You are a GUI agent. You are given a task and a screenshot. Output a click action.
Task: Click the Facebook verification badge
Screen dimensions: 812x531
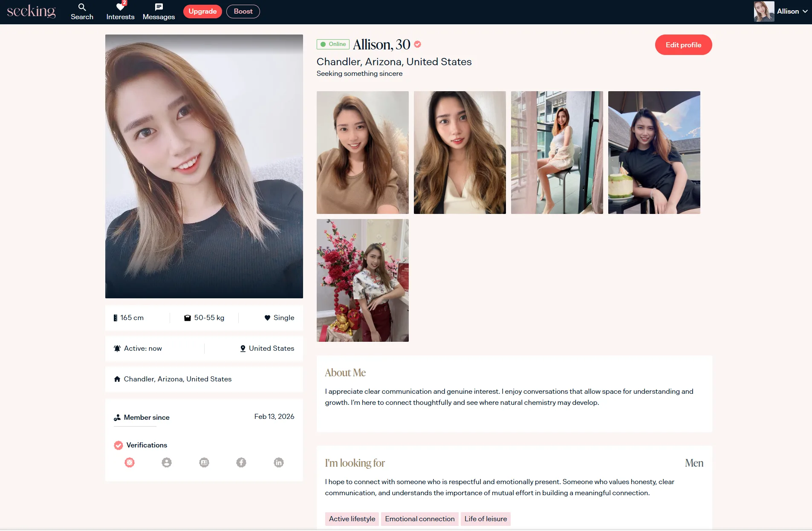[241, 462]
